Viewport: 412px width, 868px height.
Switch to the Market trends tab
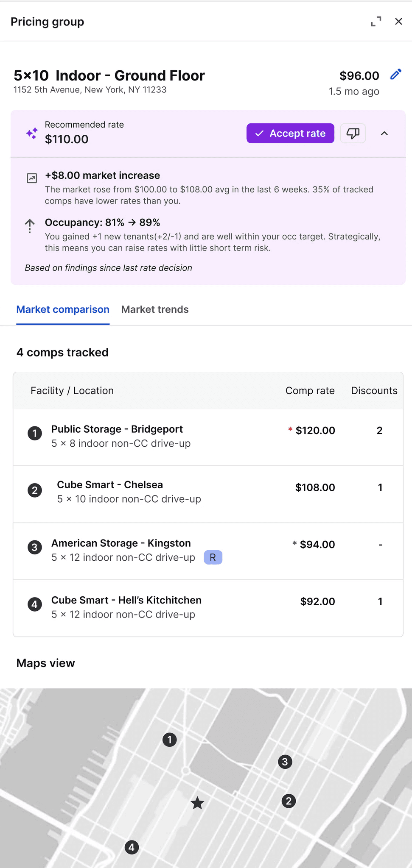155,309
